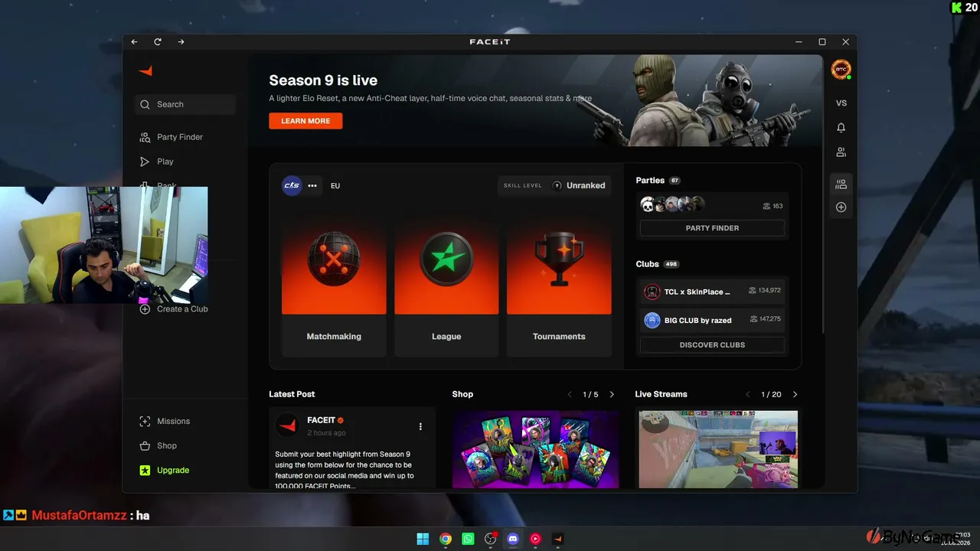Viewport: 980px width, 551px height.
Task: Open the Windows Start menu
Action: 423,539
